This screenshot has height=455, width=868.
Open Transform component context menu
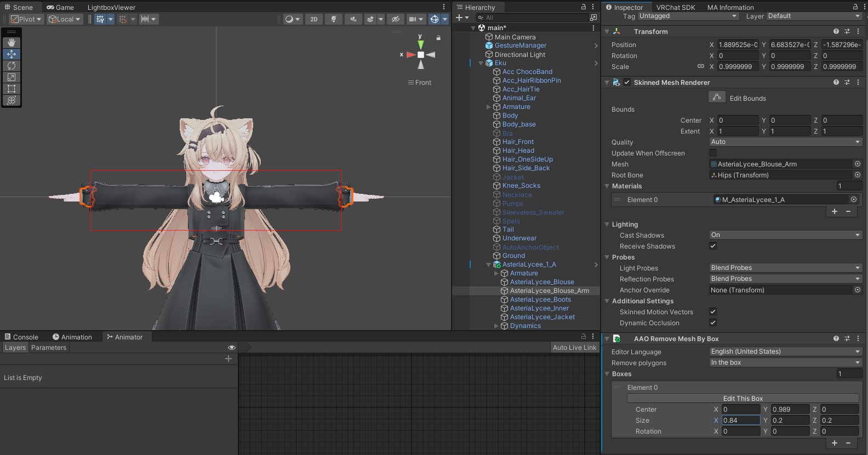pyautogui.click(x=858, y=31)
